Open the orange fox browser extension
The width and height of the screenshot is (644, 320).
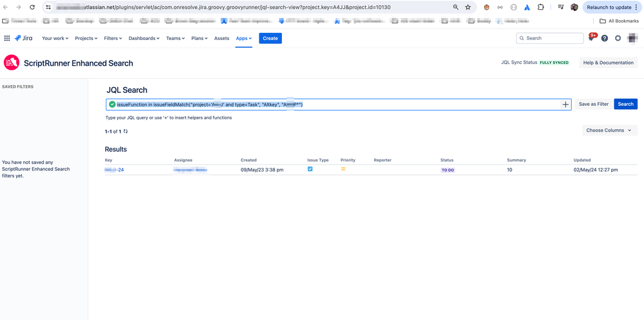[x=487, y=7]
